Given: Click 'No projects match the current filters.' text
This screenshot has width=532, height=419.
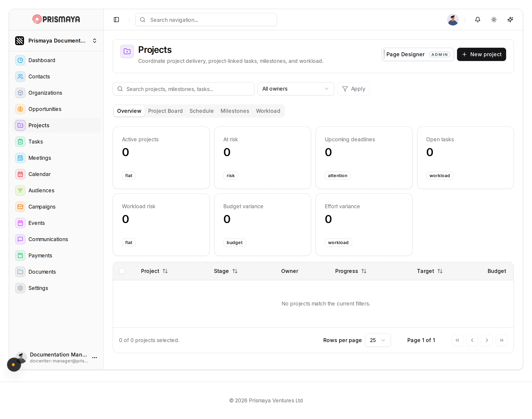Looking at the screenshot, I should [x=326, y=304].
